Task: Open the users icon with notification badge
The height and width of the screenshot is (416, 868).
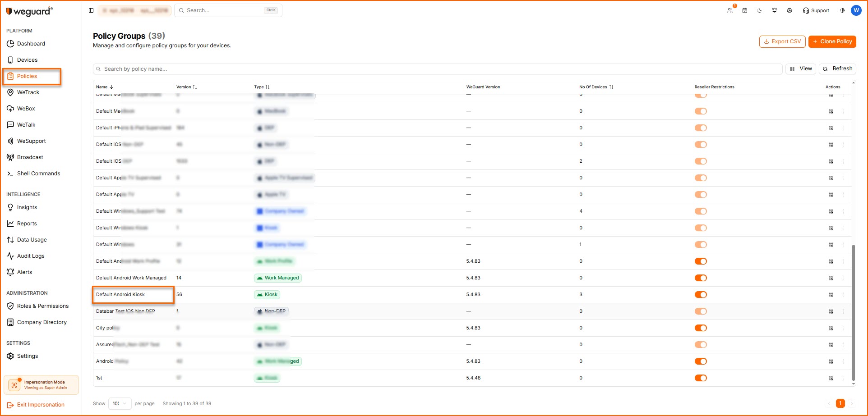Action: click(730, 10)
